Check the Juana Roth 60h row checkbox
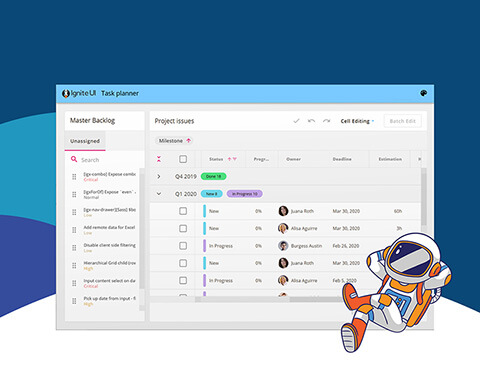Viewport: 480px width, 366px height. pos(183,211)
